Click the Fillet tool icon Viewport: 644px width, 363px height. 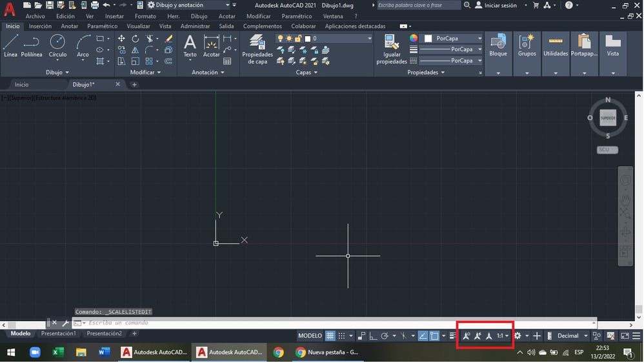click(149, 50)
